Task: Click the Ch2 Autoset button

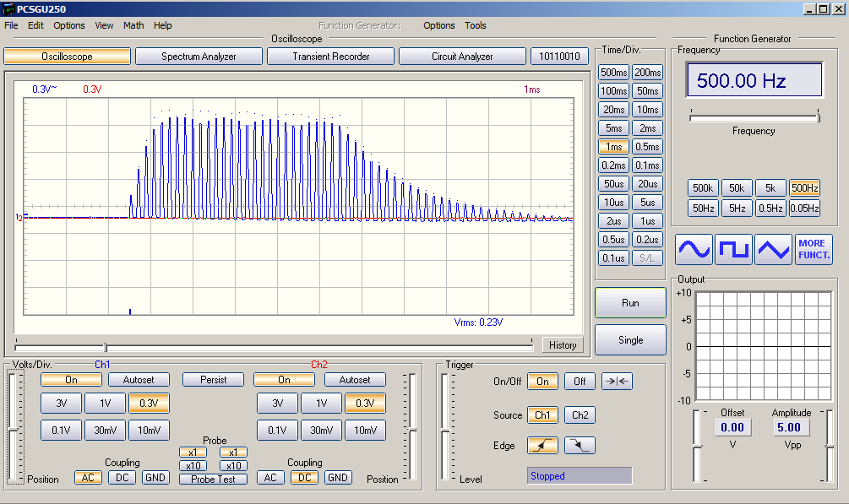Action: (x=355, y=380)
